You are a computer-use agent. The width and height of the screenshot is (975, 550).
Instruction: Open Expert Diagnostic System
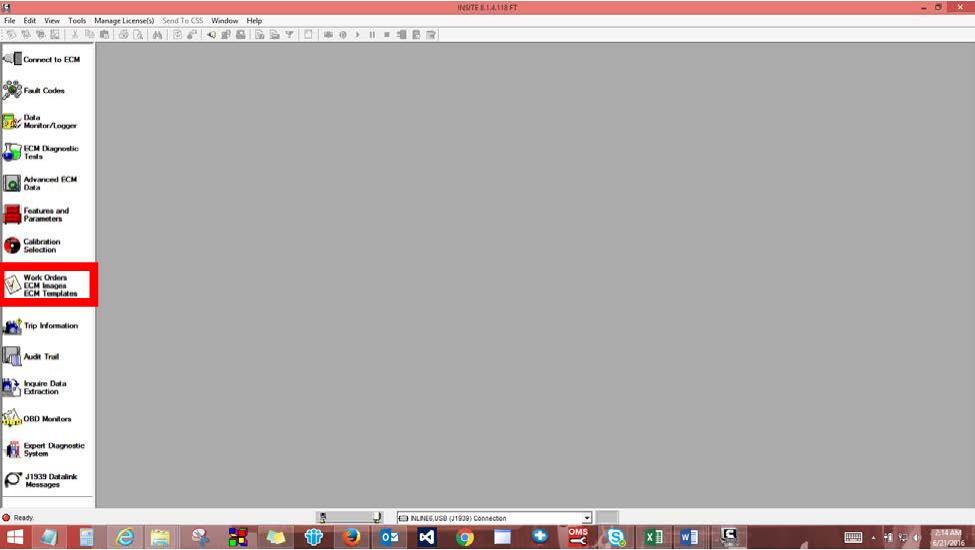coord(44,449)
